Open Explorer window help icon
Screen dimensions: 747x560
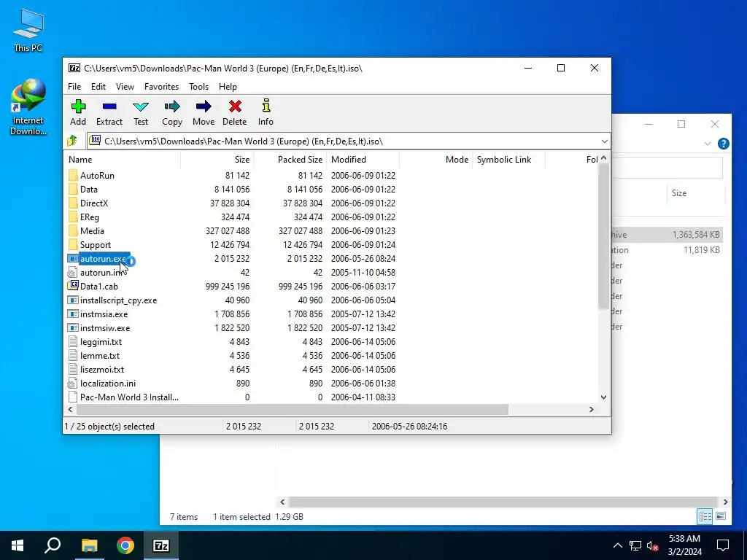point(723,144)
